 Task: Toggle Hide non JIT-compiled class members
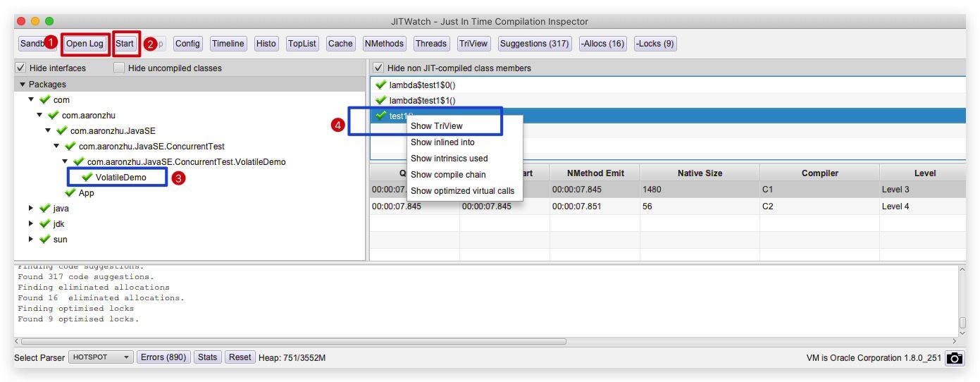tap(378, 68)
